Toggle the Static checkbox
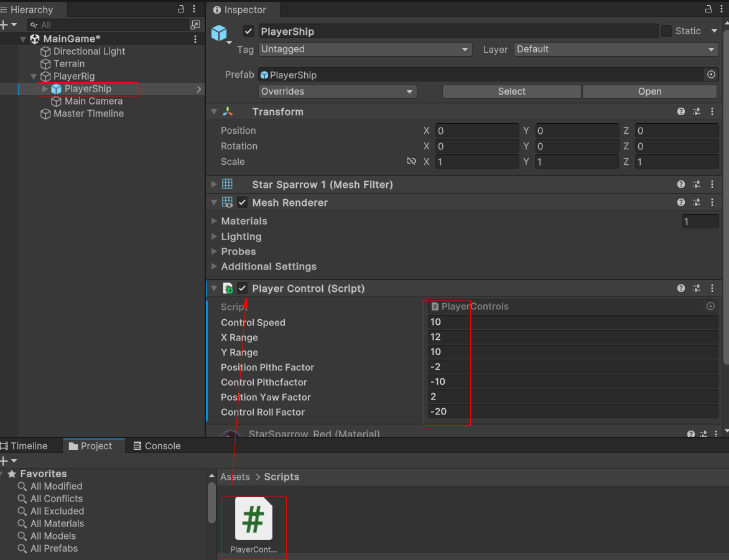 (x=666, y=31)
